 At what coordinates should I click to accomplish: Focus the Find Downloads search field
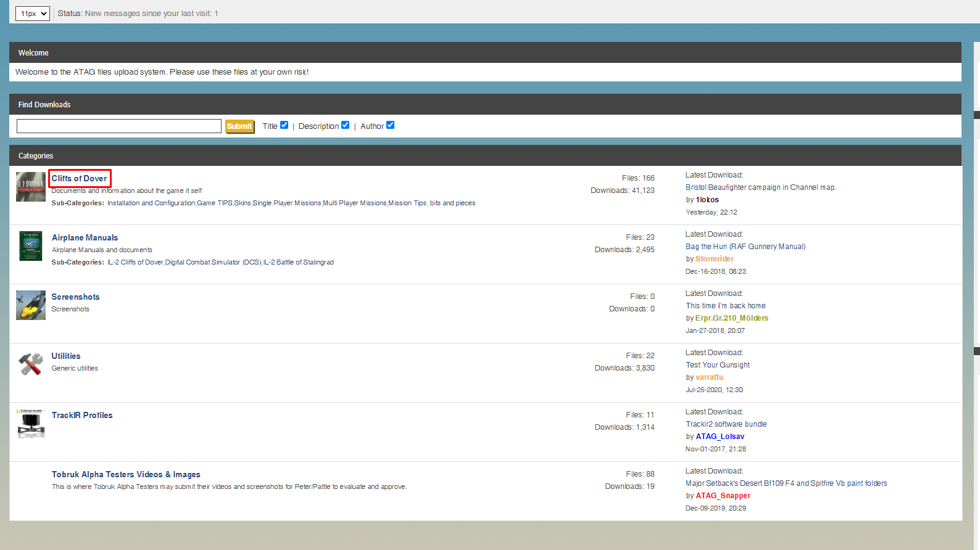point(119,126)
